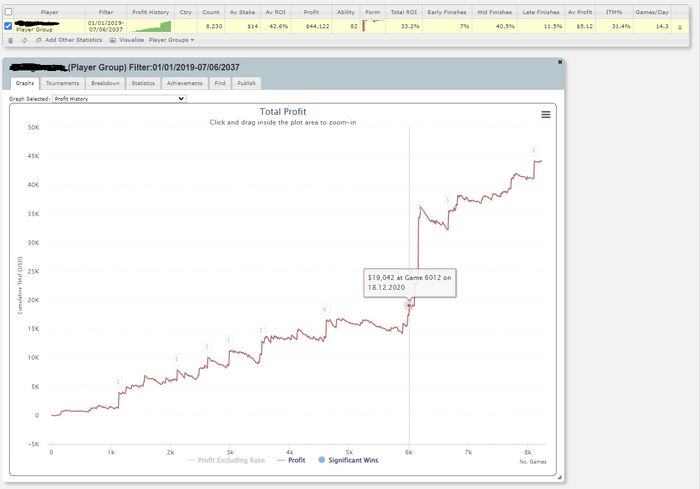This screenshot has height=489, width=700.
Task: Click the Add Other Statistics icon
Action: coord(38,40)
